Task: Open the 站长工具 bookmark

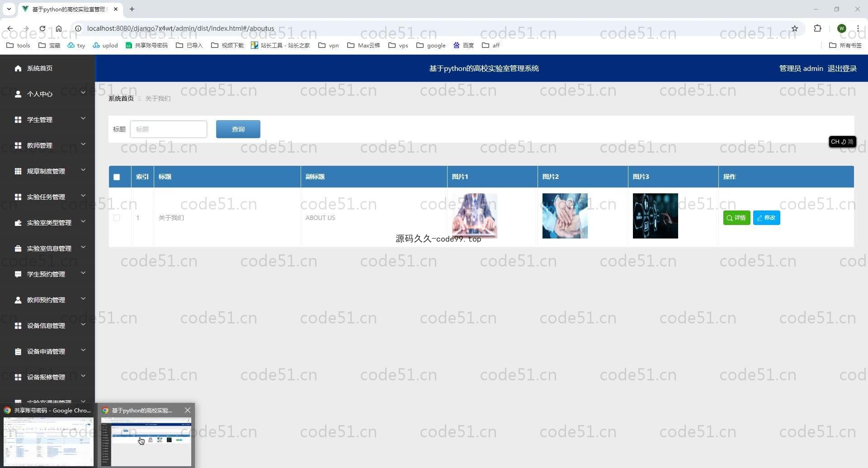Action: pos(280,45)
